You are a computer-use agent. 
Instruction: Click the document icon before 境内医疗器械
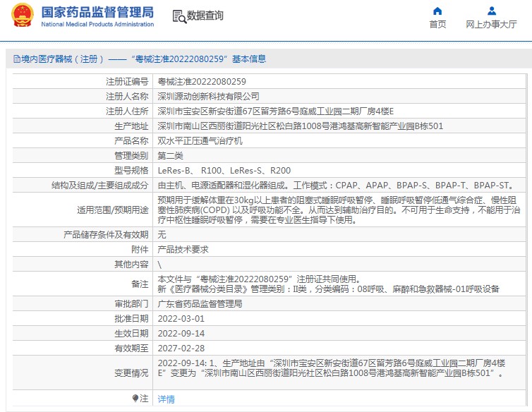(17, 59)
